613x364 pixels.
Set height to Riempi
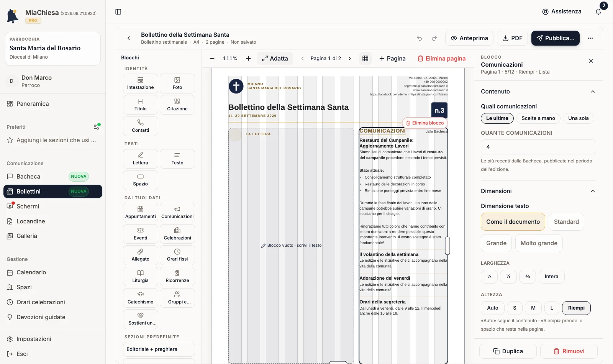click(x=576, y=308)
